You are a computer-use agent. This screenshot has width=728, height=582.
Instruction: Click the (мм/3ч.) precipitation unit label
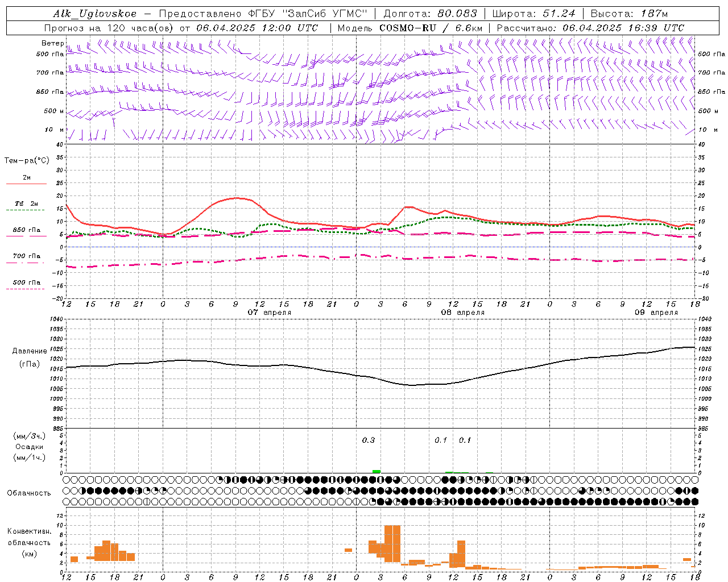[30, 436]
